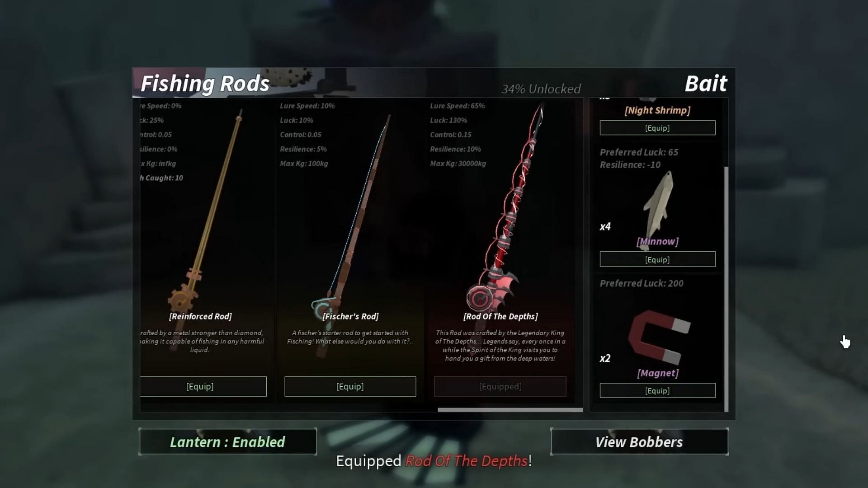The width and height of the screenshot is (868, 488).
Task: Equip the Reinforced Rod
Action: 203,386
